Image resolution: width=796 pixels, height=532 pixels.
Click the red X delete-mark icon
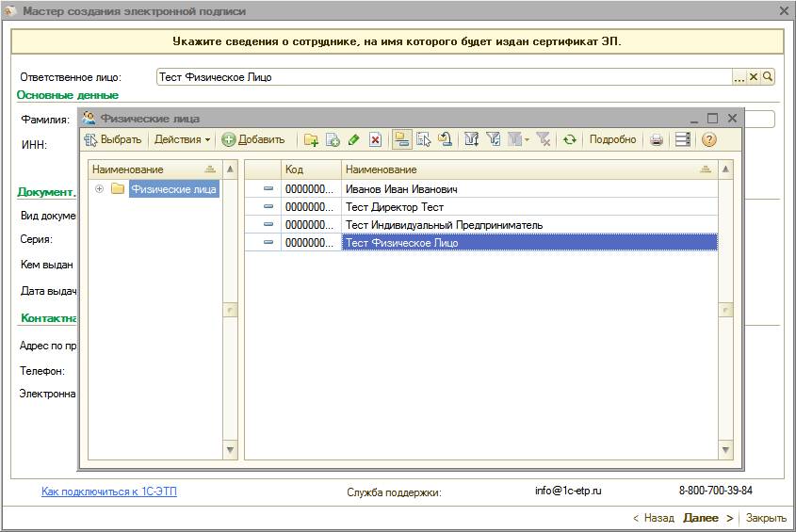tap(375, 139)
